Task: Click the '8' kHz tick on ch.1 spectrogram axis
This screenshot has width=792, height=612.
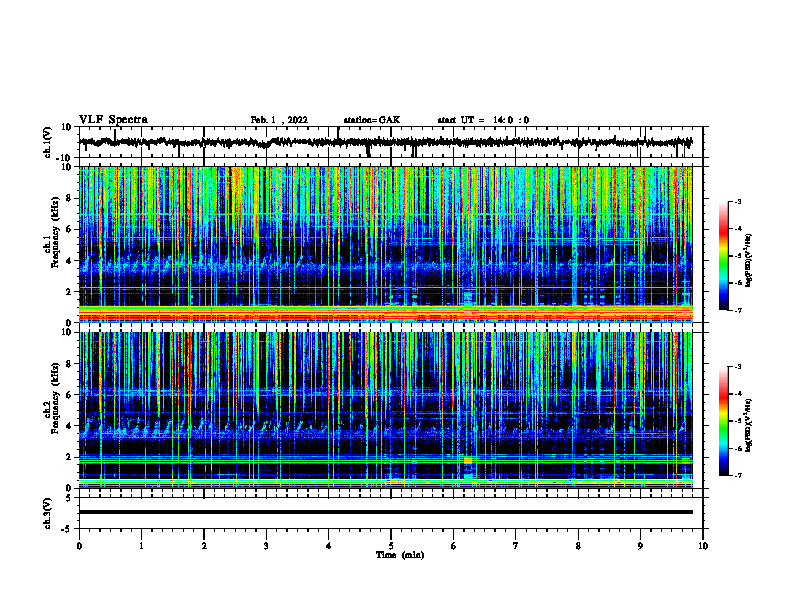Action: [x=69, y=198]
